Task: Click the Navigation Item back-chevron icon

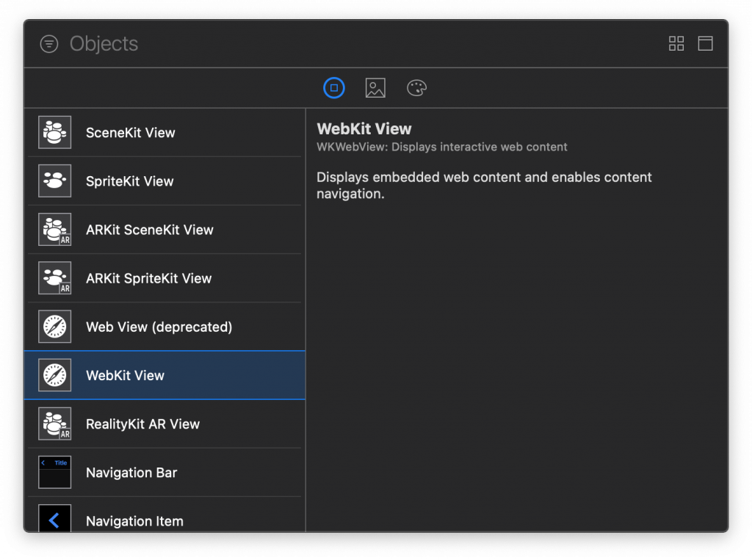Action: [x=55, y=519]
